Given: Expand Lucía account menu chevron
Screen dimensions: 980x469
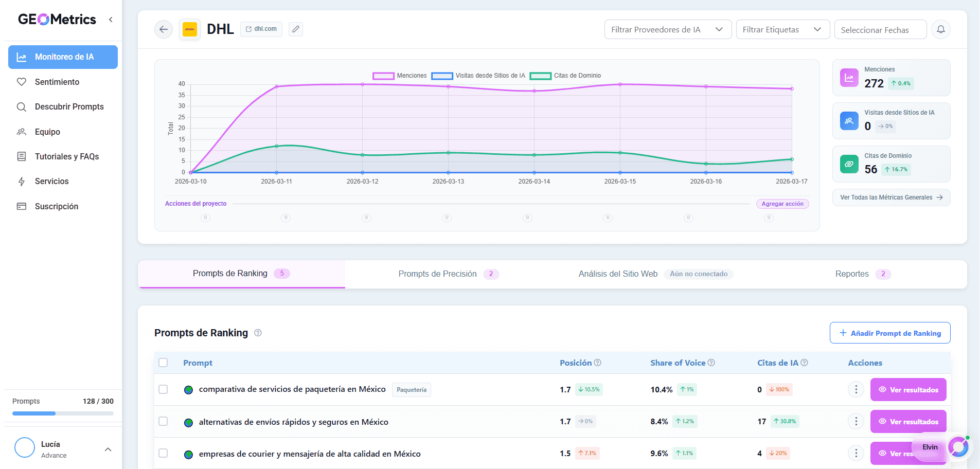Looking at the screenshot, I should (108, 449).
